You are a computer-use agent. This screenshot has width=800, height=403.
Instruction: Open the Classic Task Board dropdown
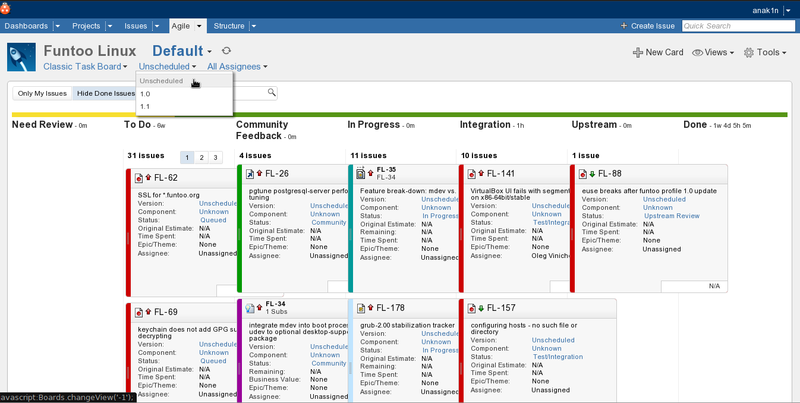(86, 67)
